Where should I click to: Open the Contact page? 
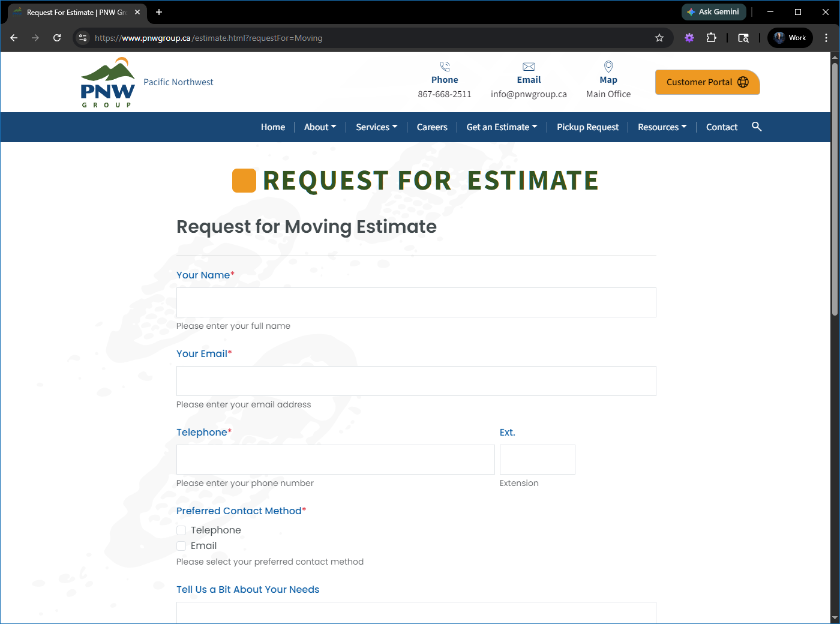click(x=722, y=127)
